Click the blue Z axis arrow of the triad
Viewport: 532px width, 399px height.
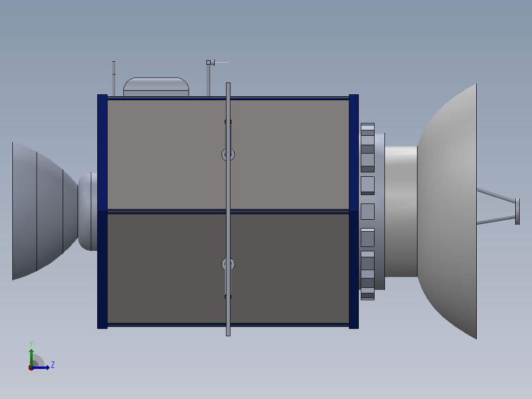point(40,367)
